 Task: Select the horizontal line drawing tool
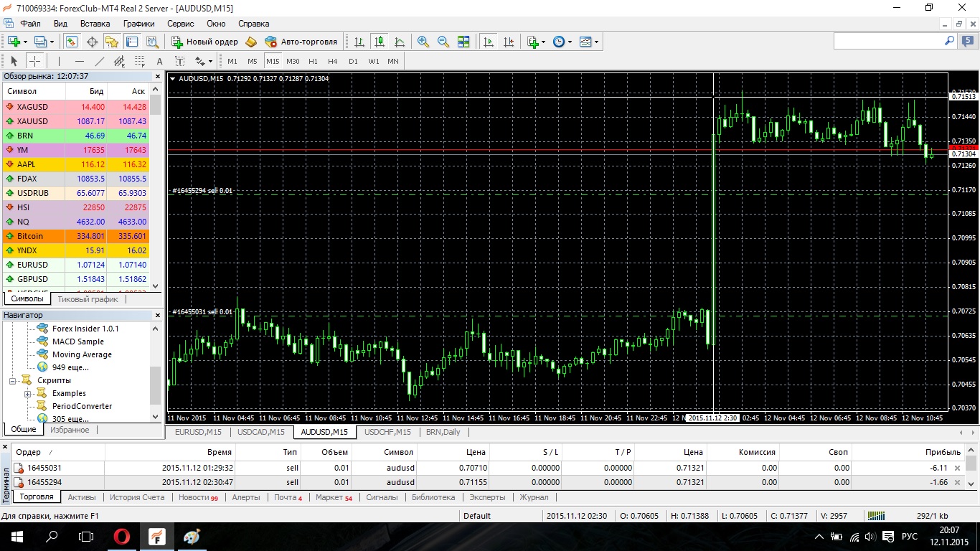pyautogui.click(x=80, y=61)
